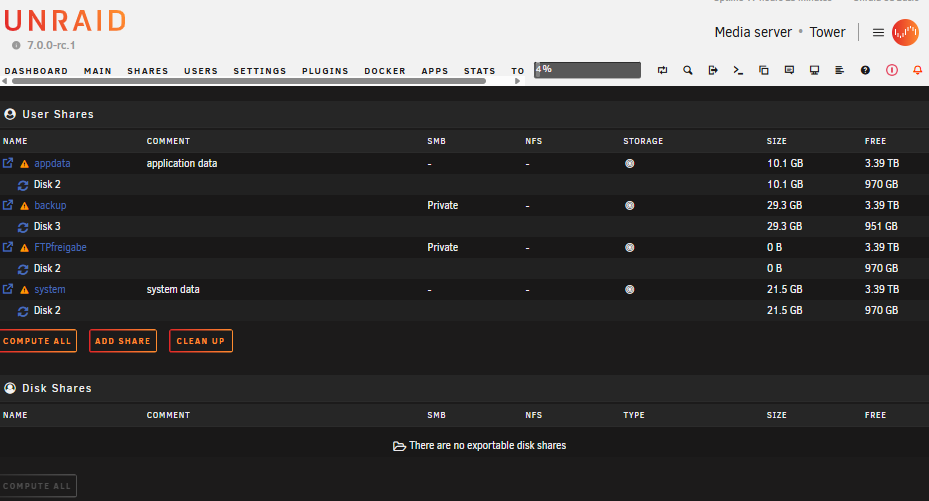Open the notifications bell icon
929x501 pixels.
coord(917,70)
